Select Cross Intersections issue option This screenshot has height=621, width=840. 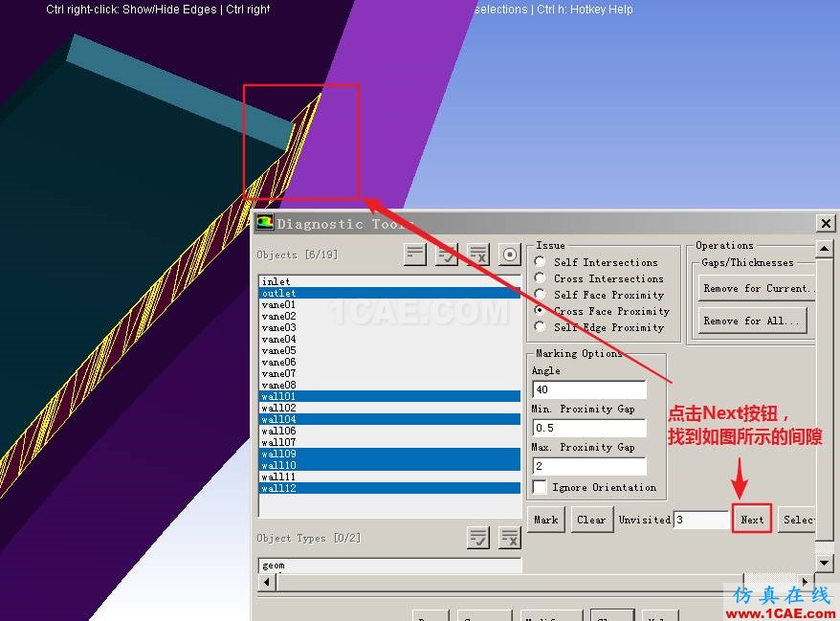coord(540,277)
